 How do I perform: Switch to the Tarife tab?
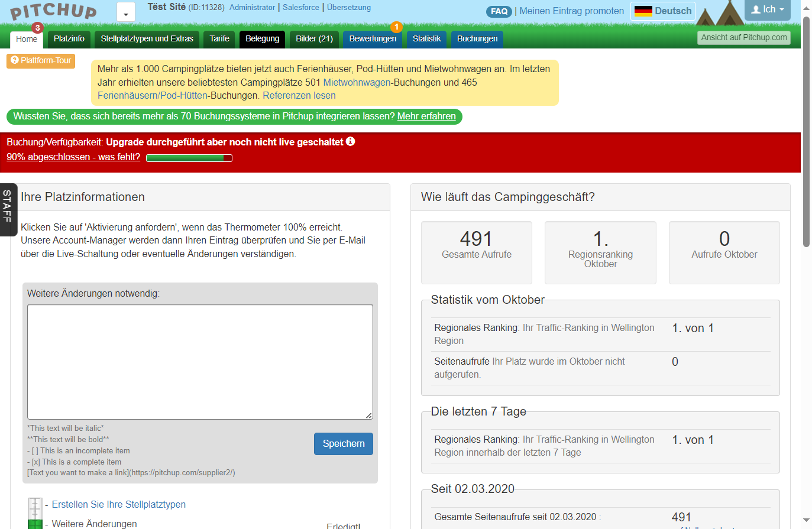219,39
